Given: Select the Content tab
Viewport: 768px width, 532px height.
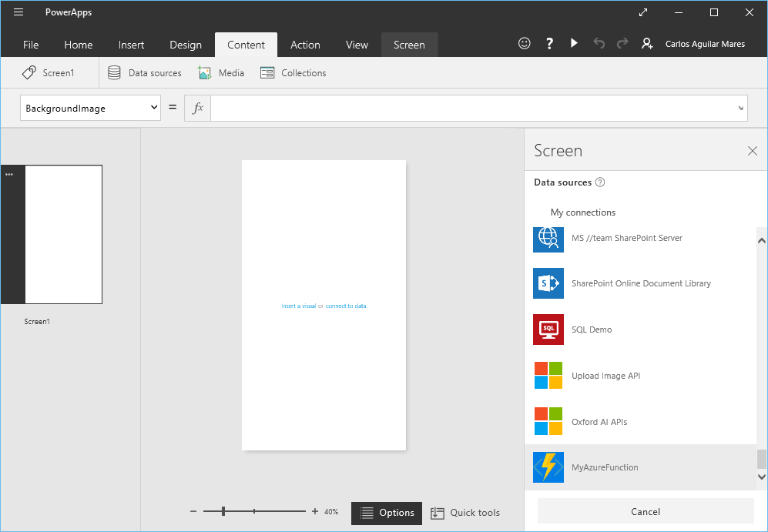Looking at the screenshot, I should point(246,45).
